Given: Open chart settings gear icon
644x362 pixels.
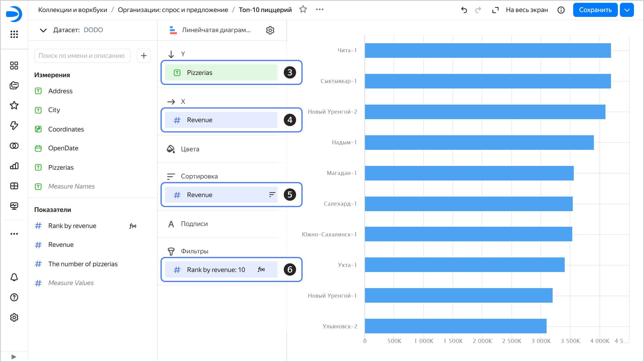Looking at the screenshot, I should (270, 30).
